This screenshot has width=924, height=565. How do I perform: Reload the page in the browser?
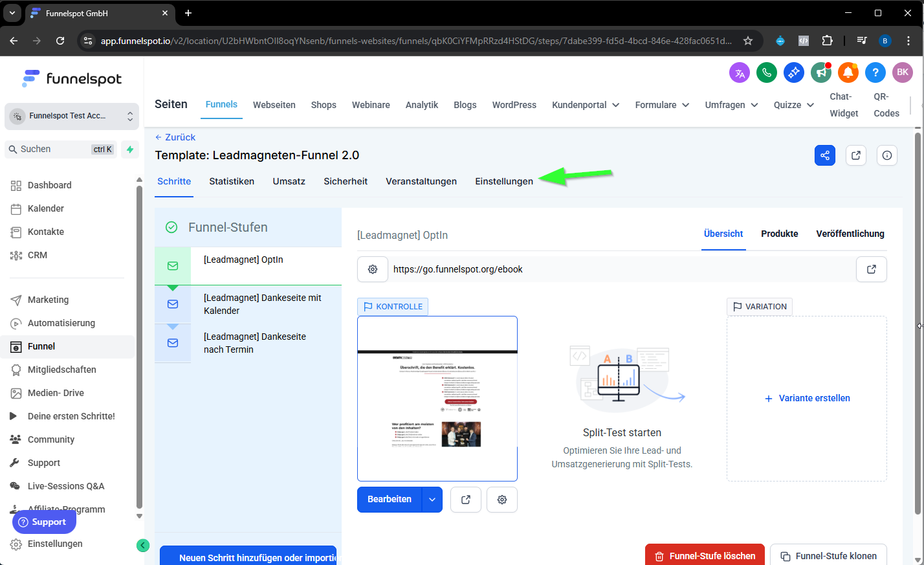tap(60, 41)
